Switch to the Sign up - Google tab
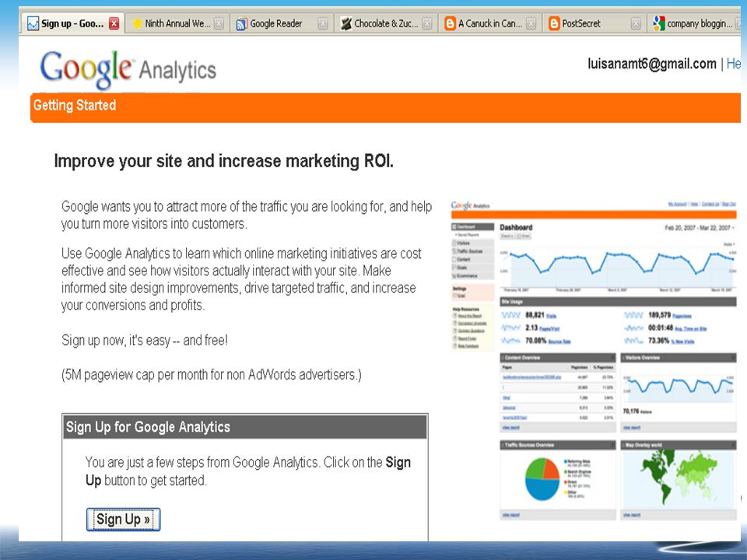 tap(72, 23)
